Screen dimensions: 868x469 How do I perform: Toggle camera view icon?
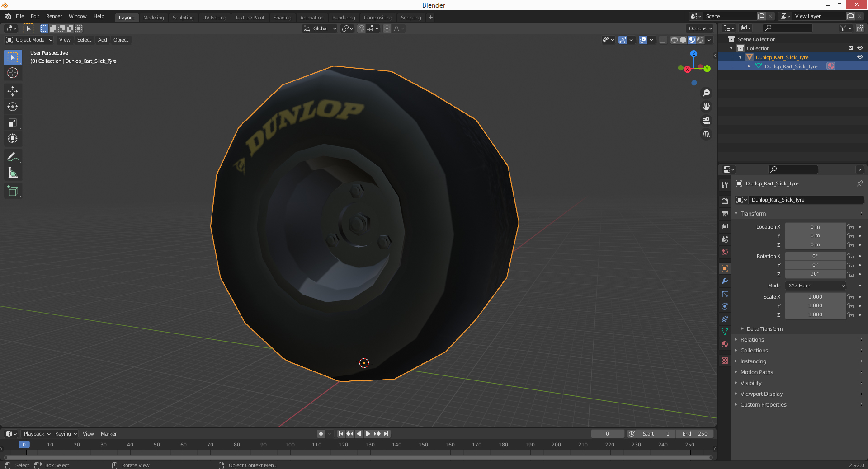point(706,121)
